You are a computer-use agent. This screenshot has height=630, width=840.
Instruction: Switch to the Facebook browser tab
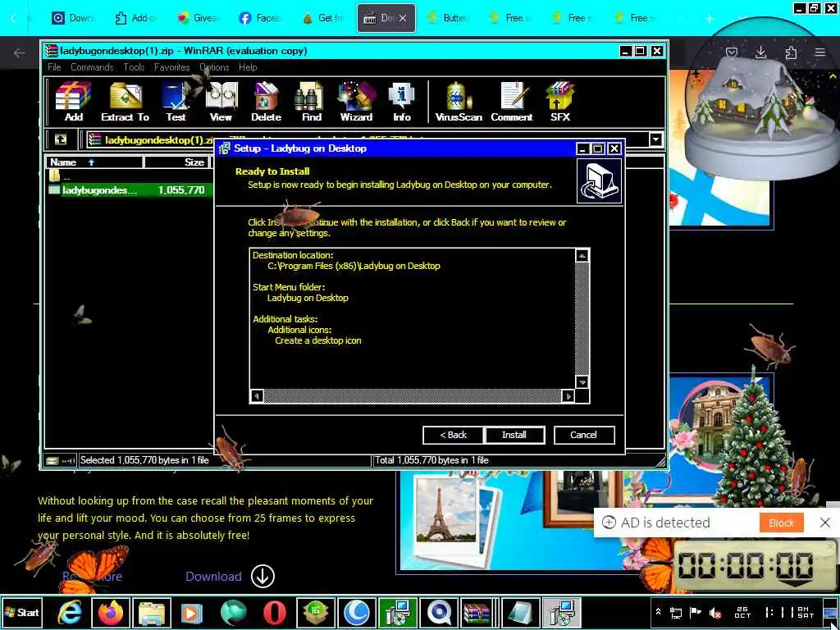(x=259, y=18)
